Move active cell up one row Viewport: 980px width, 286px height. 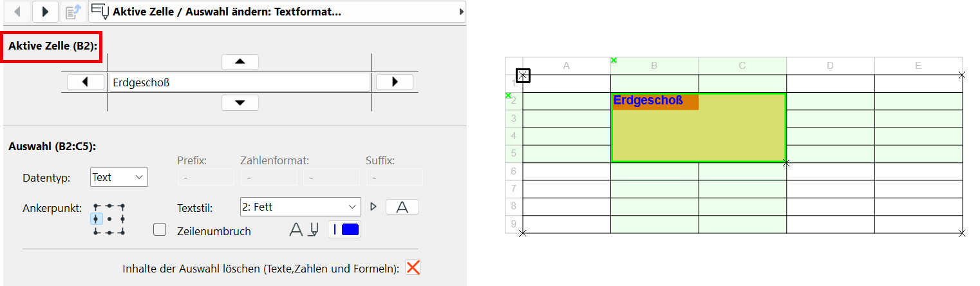[x=240, y=62]
